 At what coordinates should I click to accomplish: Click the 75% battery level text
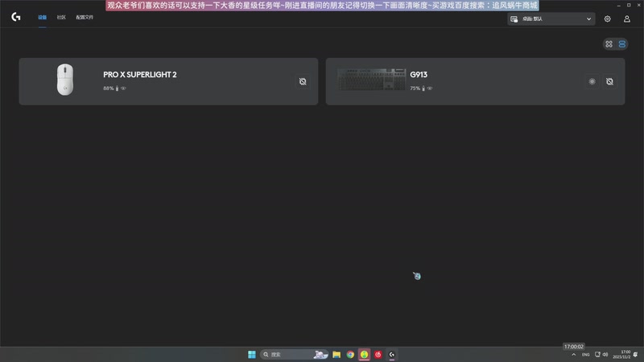click(415, 88)
